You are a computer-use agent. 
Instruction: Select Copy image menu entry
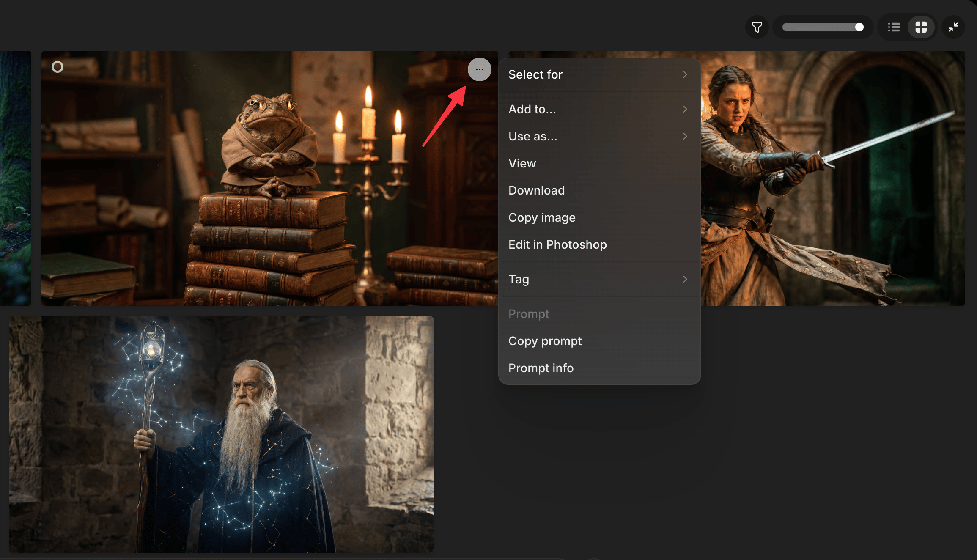(x=599, y=217)
